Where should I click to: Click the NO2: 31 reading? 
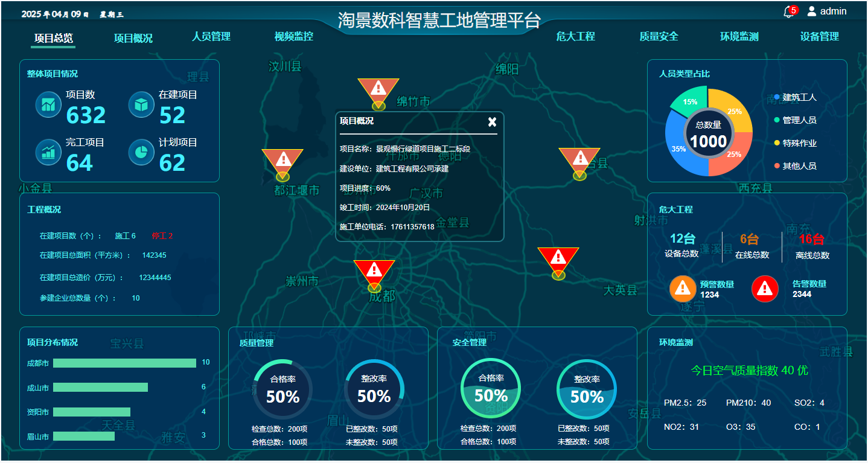click(x=681, y=427)
